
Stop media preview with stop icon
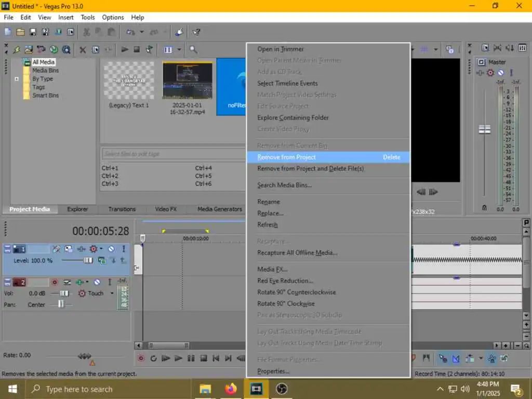137,50
